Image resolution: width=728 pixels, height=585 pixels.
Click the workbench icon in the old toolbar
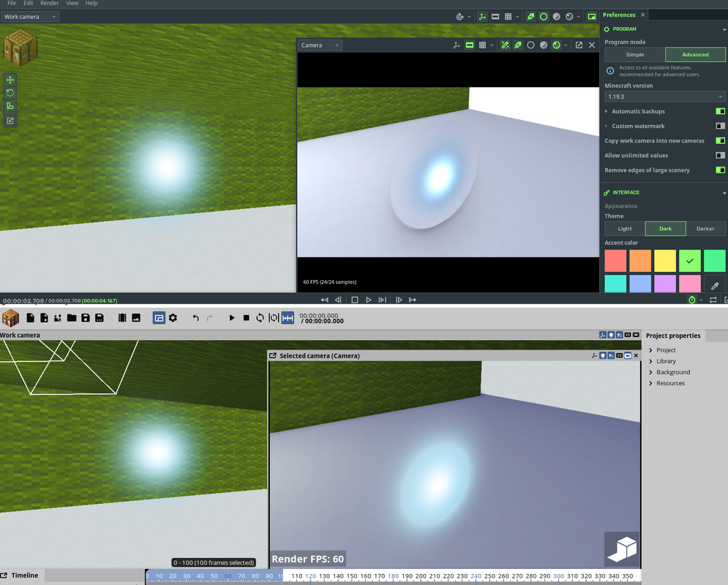[10, 318]
